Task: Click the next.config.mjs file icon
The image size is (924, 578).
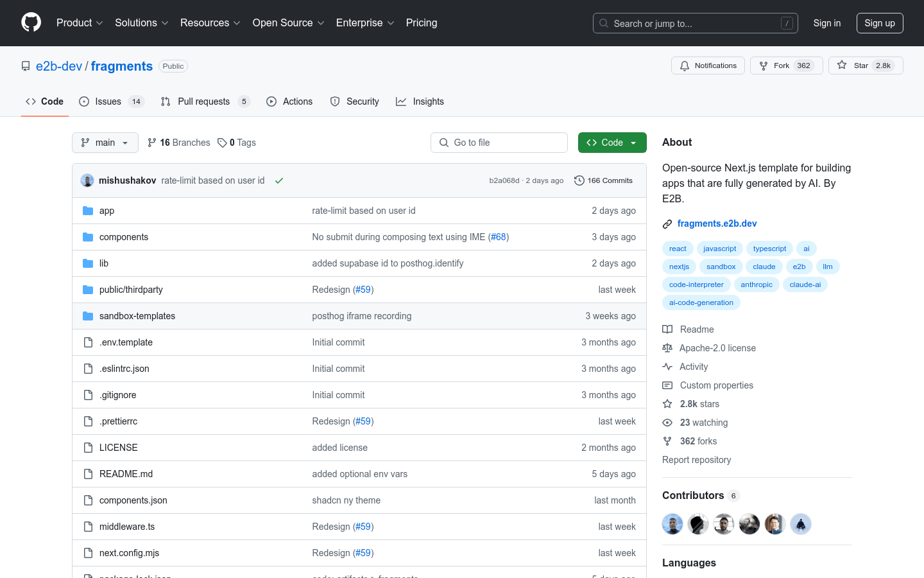Action: tap(88, 553)
